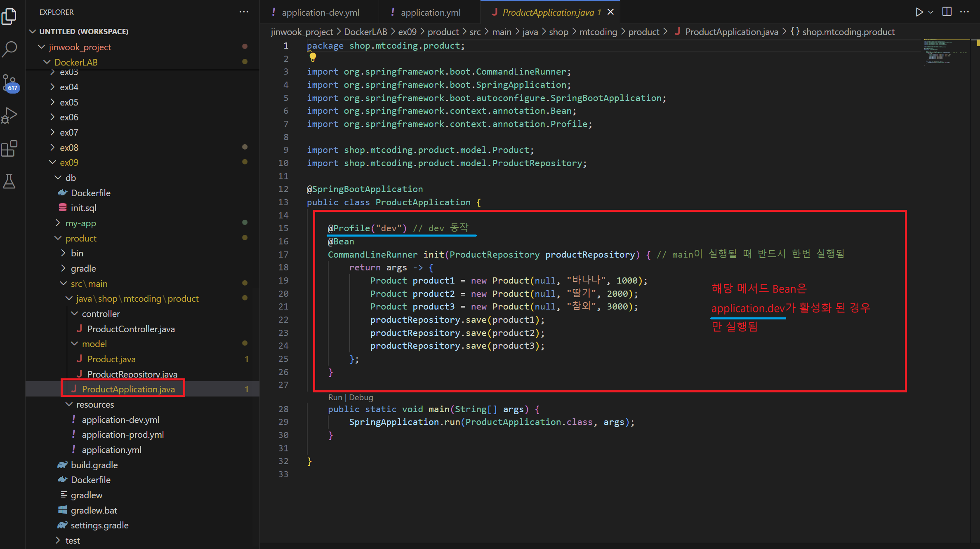This screenshot has width=980, height=549.
Task: Open the Search view in activity bar
Action: tap(9, 49)
